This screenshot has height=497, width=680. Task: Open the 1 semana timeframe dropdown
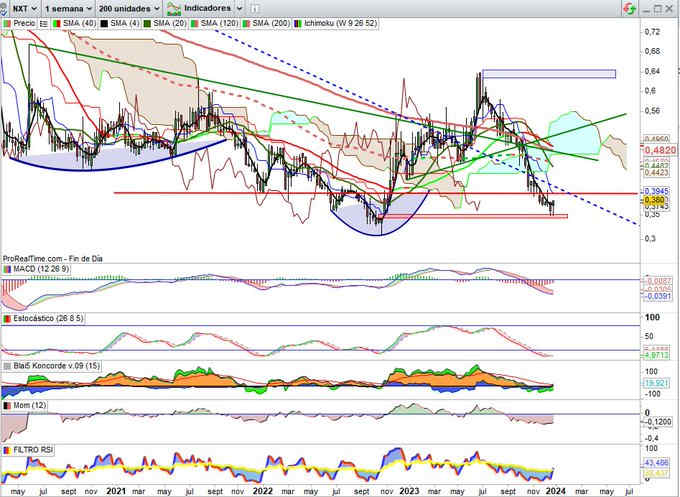click(68, 8)
